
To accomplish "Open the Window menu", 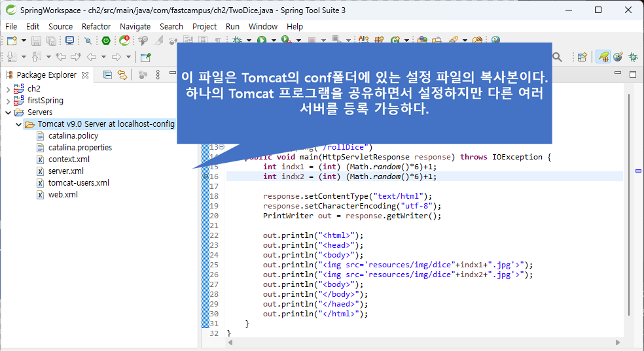I will pyautogui.click(x=263, y=27).
